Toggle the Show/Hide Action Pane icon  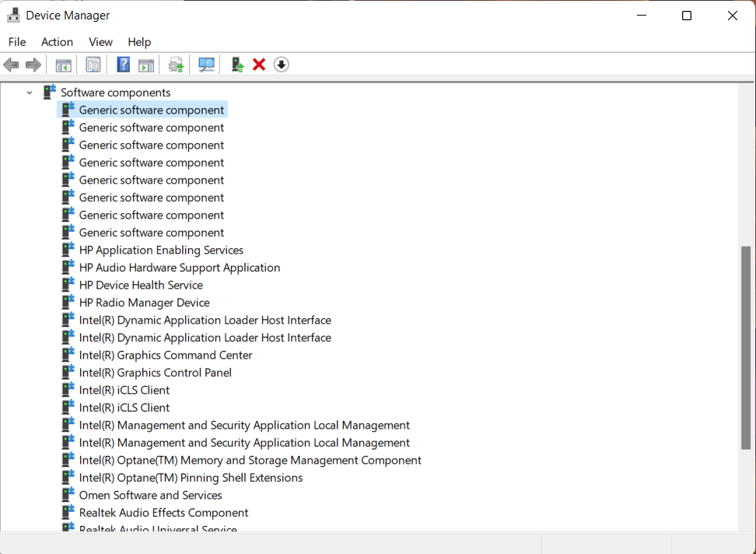point(146,65)
